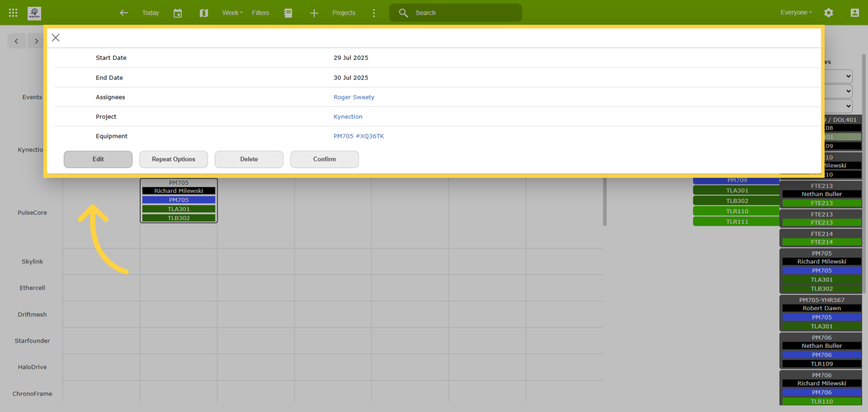Select PM705 Richard Milewski list card

click(x=821, y=271)
